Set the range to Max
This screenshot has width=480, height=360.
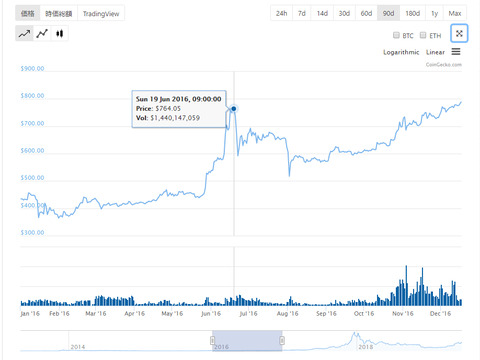(455, 13)
